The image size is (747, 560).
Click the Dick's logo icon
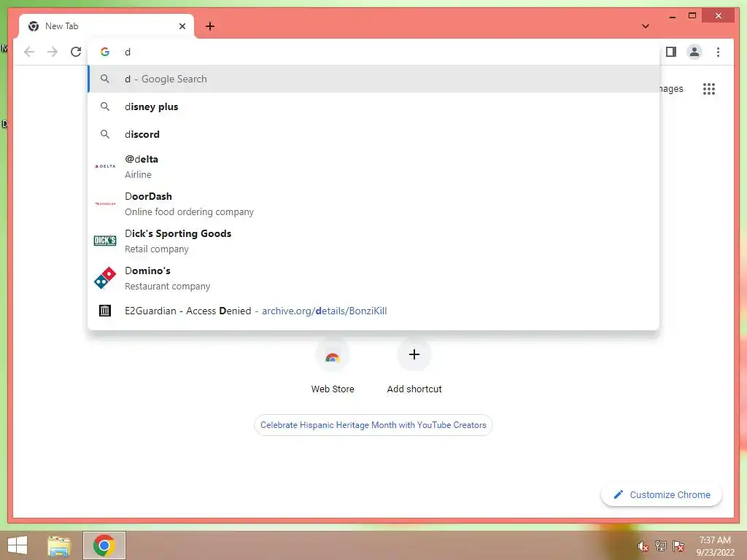click(105, 241)
